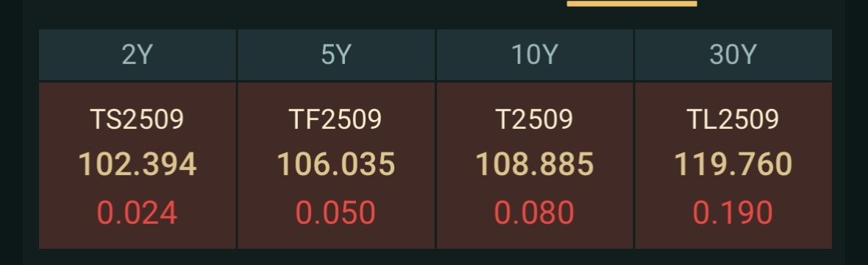
Task: Click the red 0.050 change value
Action: coord(336,213)
